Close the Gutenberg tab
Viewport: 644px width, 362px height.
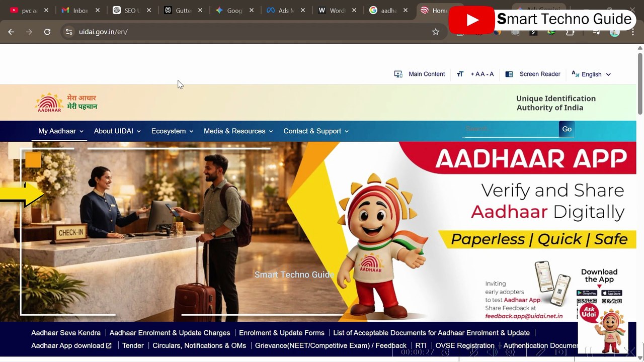click(200, 10)
